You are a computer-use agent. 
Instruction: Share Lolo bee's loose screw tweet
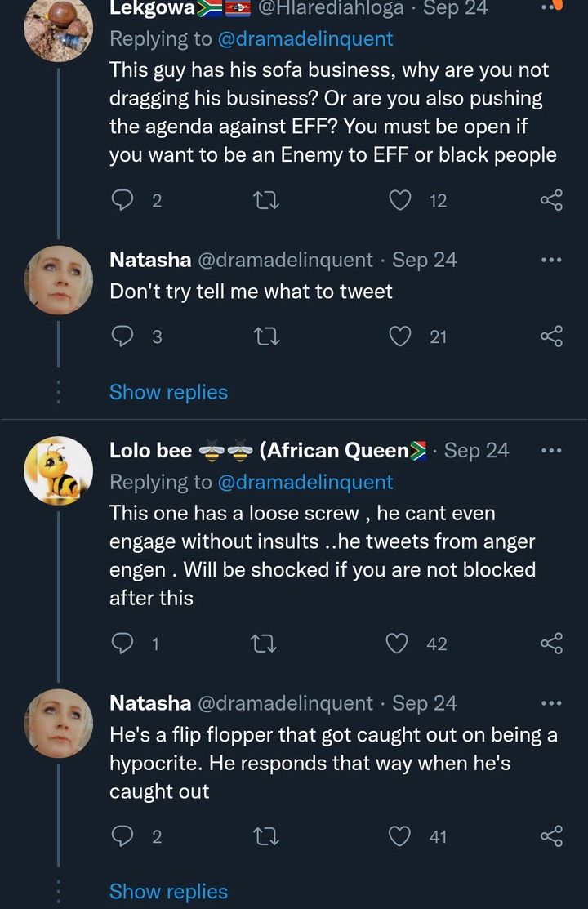coord(551,643)
